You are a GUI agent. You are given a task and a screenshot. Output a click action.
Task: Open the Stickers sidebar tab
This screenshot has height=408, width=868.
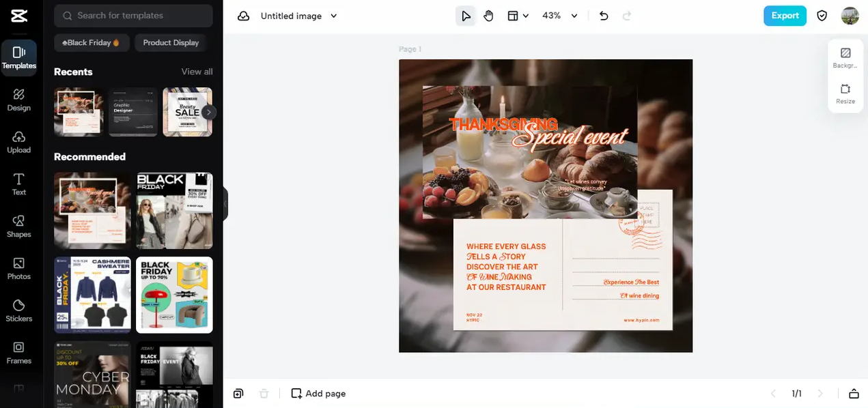pyautogui.click(x=19, y=310)
